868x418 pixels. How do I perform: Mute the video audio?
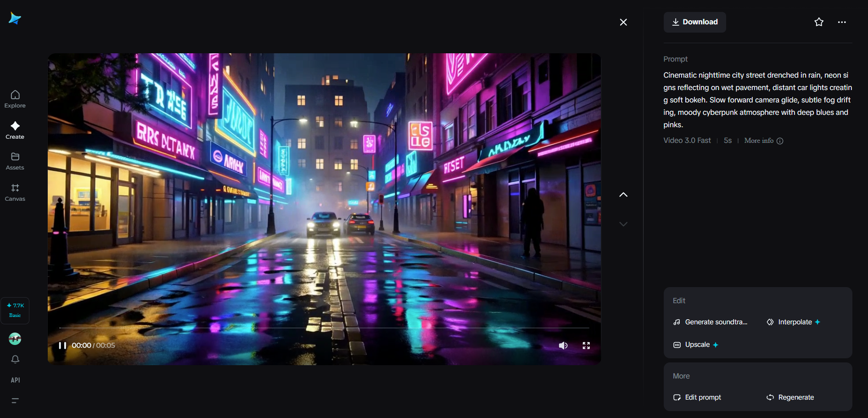(x=563, y=345)
